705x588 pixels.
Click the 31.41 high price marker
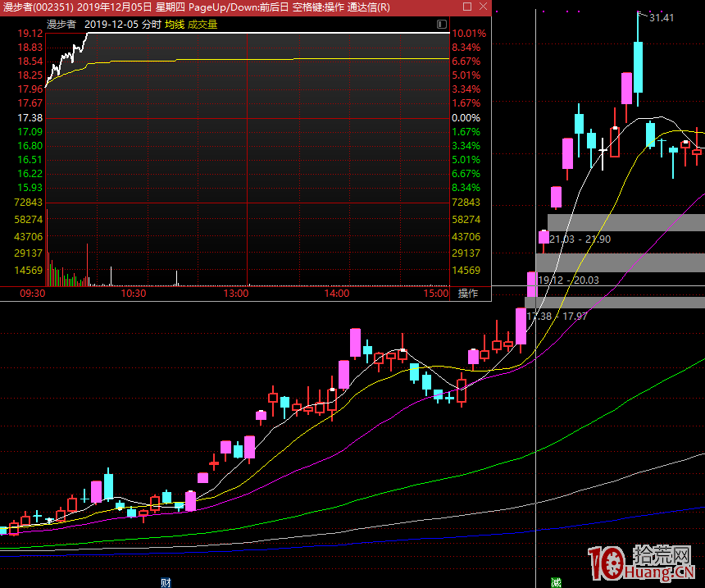pos(661,17)
